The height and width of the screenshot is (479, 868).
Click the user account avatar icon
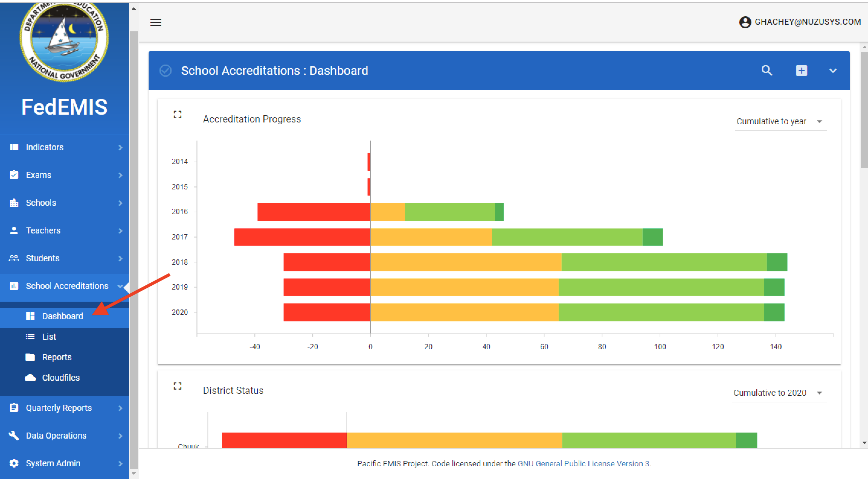[x=745, y=22]
